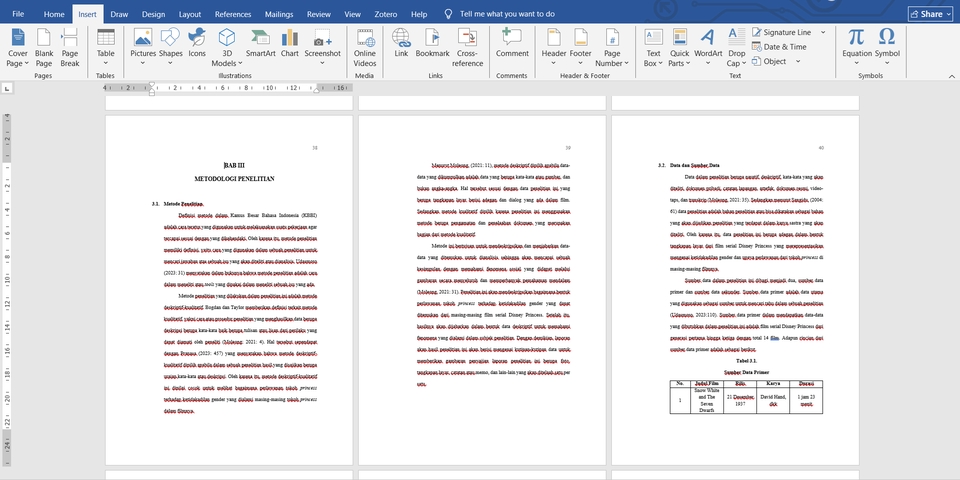Switch to the View tab
The height and width of the screenshot is (480, 960).
click(x=352, y=13)
